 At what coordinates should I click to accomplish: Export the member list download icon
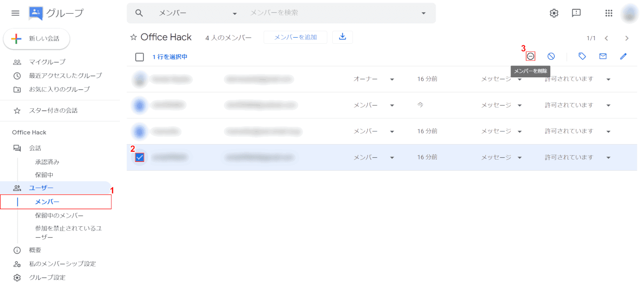[342, 37]
